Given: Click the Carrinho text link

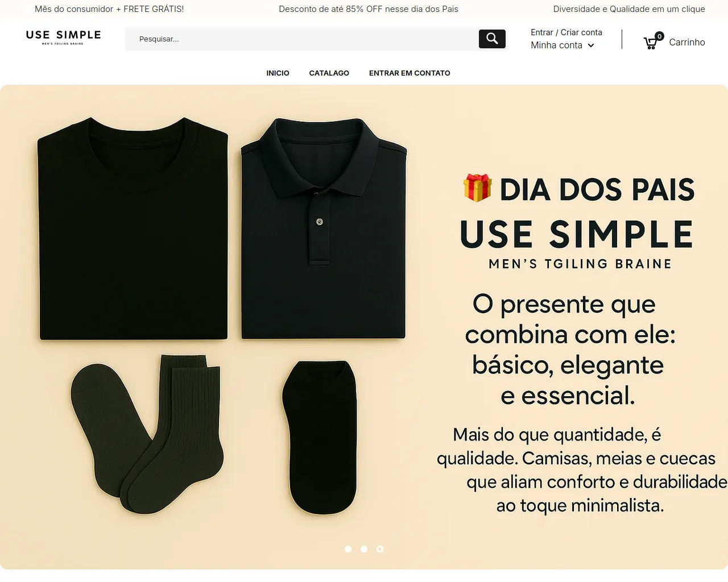Looking at the screenshot, I should pos(687,42).
